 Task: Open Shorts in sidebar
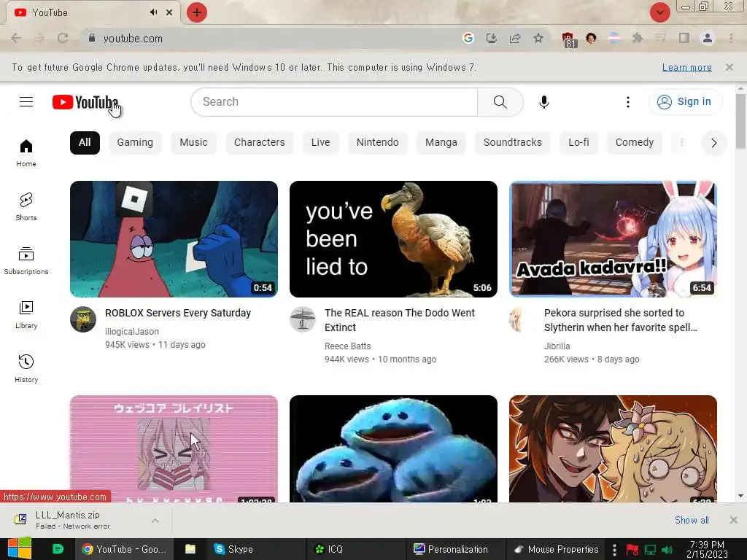coord(26,206)
